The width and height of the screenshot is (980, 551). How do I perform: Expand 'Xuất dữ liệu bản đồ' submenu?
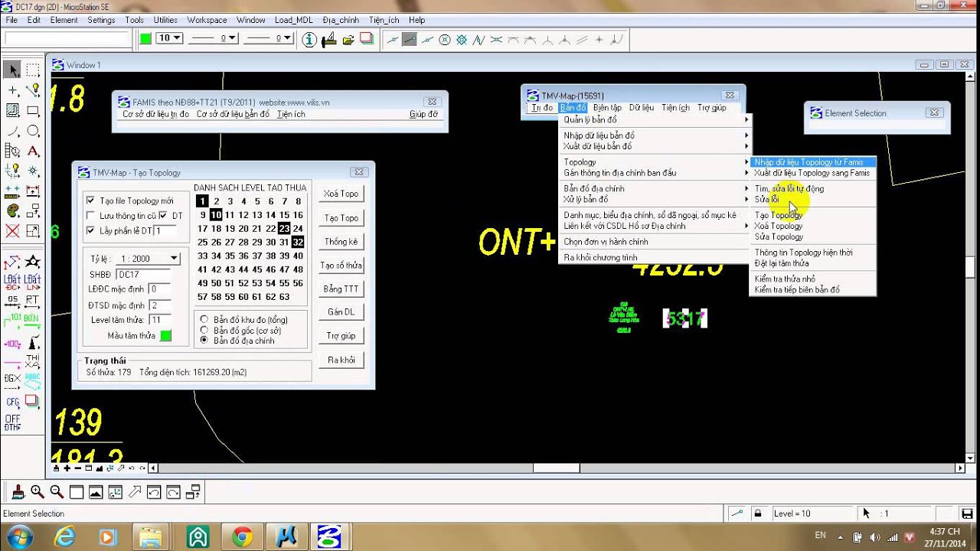pyautogui.click(x=655, y=146)
